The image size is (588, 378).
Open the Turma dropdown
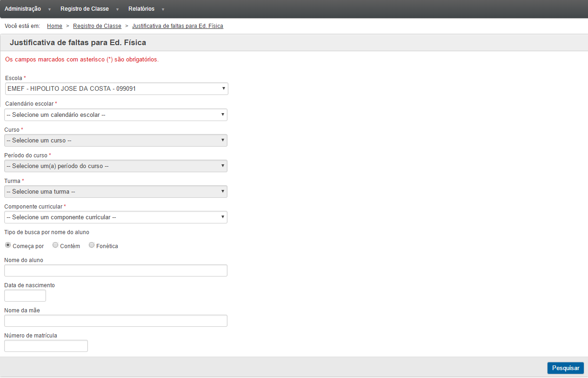tap(116, 191)
